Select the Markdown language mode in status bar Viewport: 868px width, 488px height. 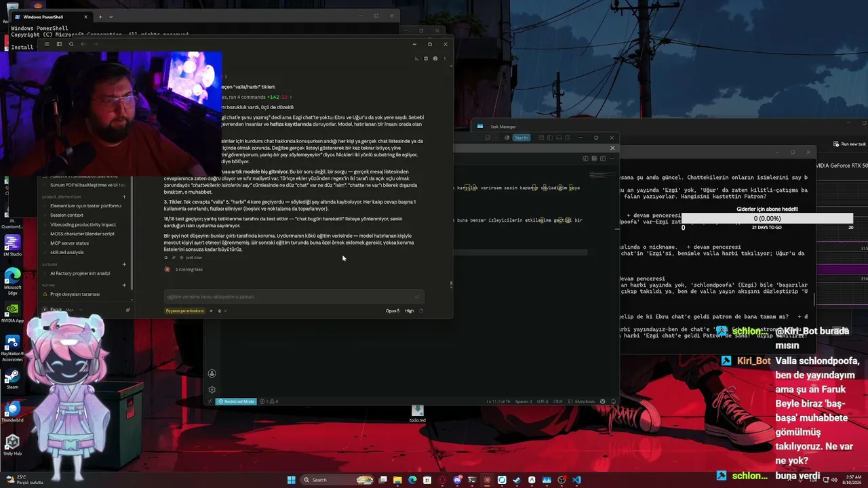click(x=585, y=401)
